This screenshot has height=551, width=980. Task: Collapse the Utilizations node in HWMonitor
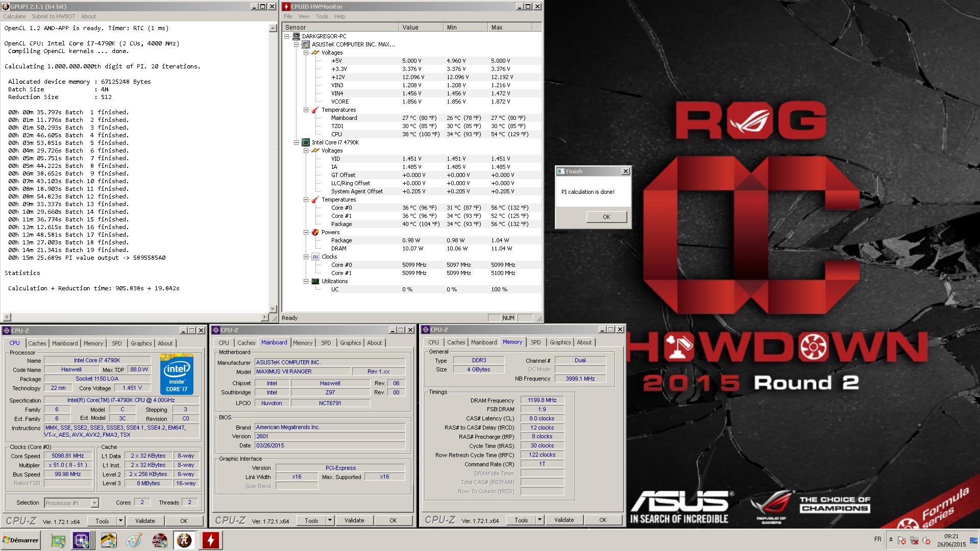306,281
